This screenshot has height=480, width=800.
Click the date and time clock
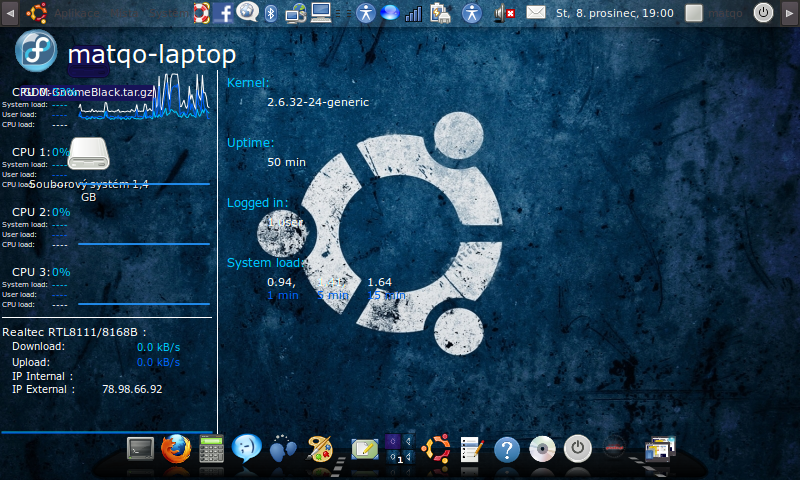(614, 13)
